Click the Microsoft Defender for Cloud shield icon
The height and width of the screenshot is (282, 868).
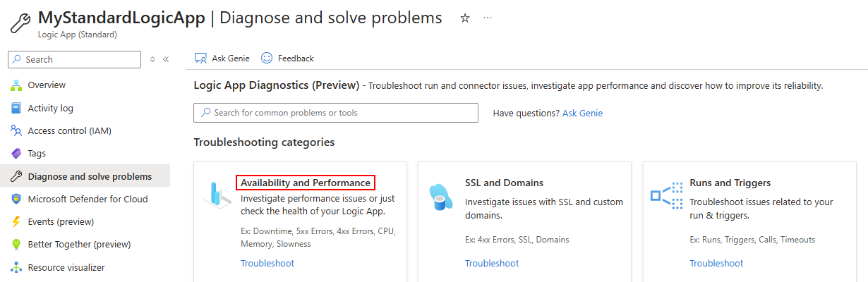(16, 199)
